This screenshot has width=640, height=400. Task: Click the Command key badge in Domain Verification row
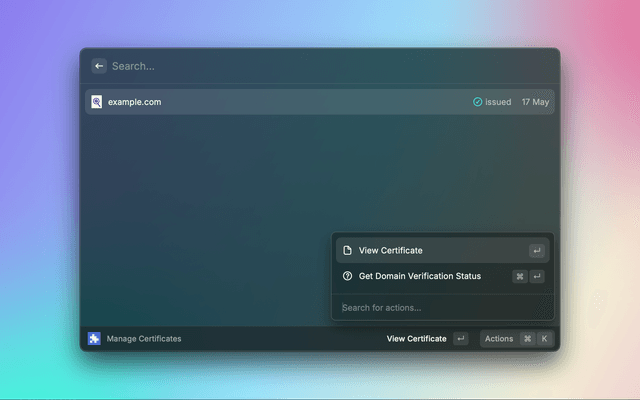[520, 276]
